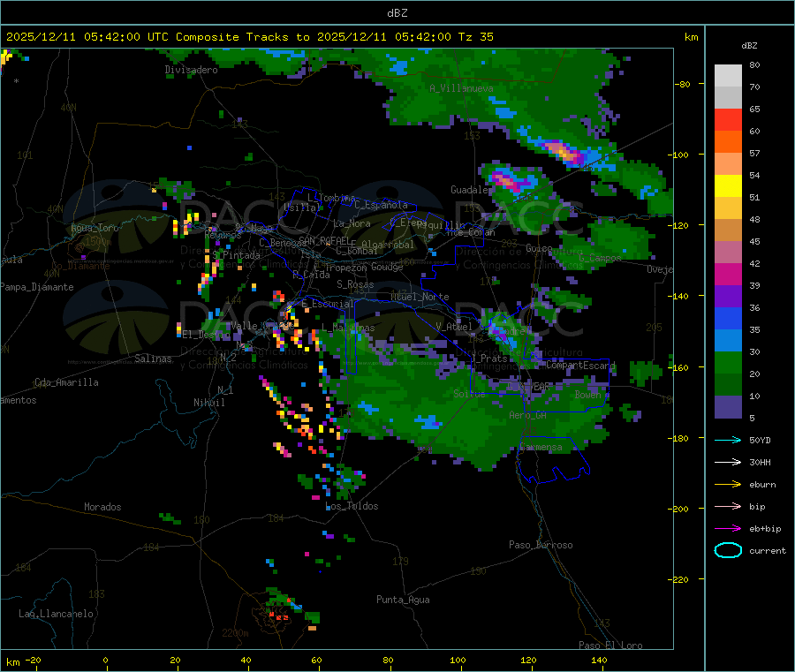Click the G_Campos place label
The image size is (795, 672).
coord(600,258)
